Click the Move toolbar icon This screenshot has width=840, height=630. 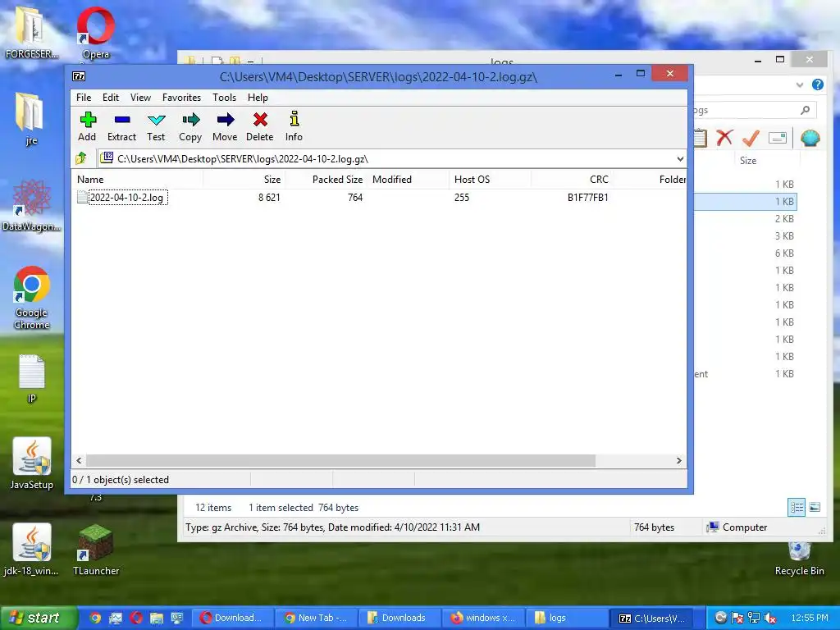225,126
